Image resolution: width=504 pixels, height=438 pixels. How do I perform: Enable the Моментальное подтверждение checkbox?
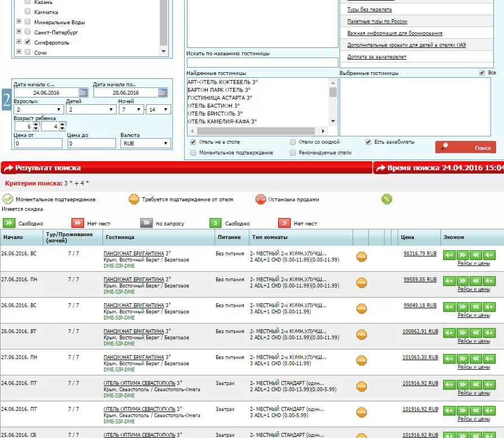tap(194, 153)
